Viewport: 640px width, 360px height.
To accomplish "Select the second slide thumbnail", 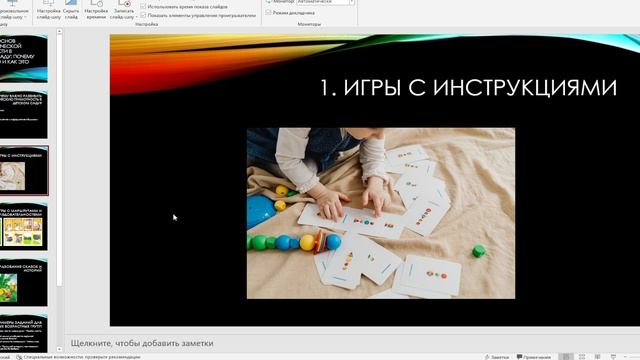I will coord(24,114).
